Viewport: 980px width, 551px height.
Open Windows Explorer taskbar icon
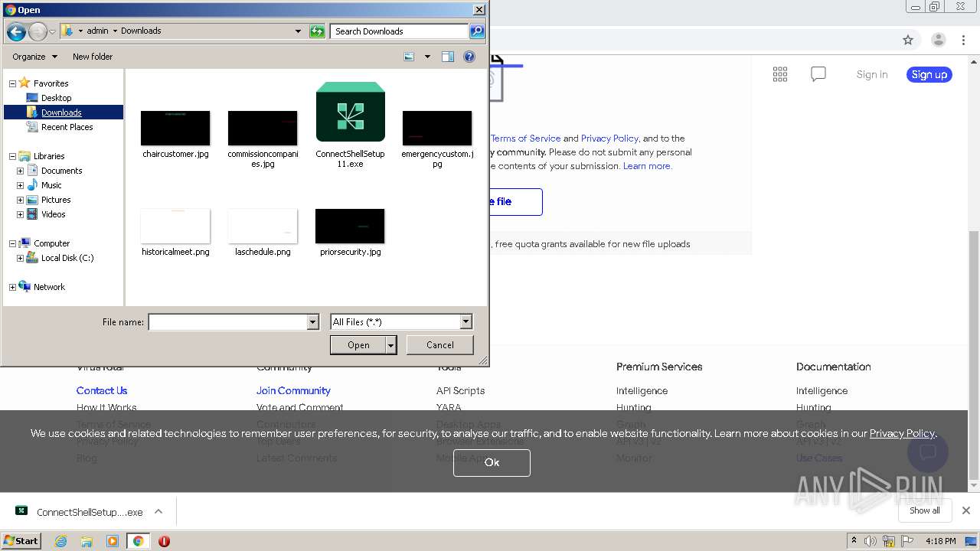[x=87, y=541]
